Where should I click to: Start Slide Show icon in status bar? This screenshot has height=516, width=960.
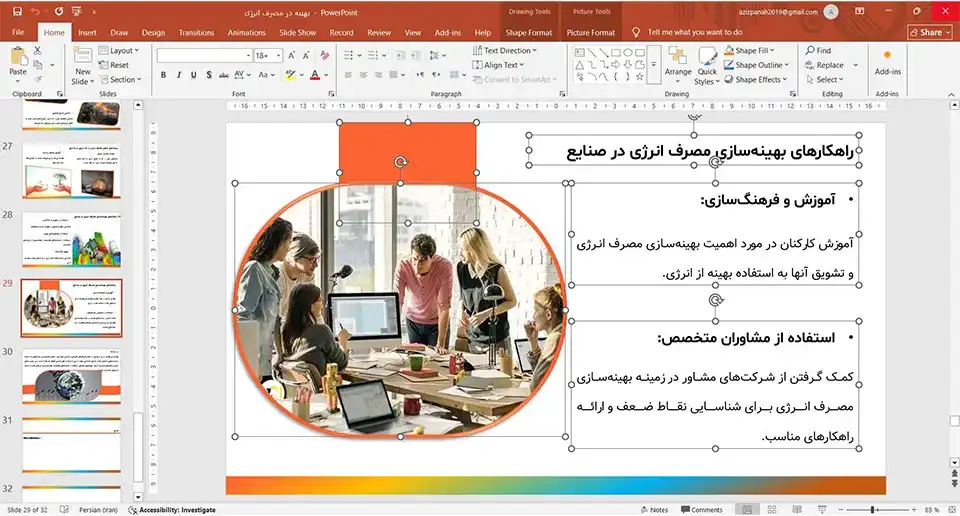[822, 509]
